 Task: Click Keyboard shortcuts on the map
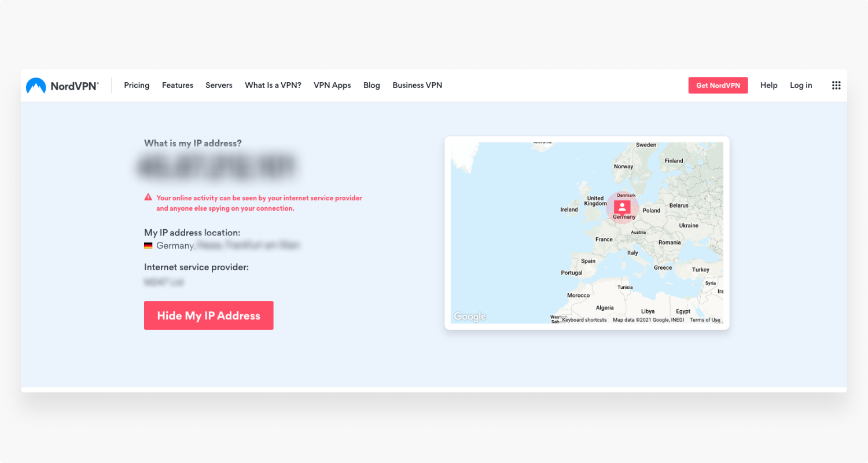coord(584,320)
